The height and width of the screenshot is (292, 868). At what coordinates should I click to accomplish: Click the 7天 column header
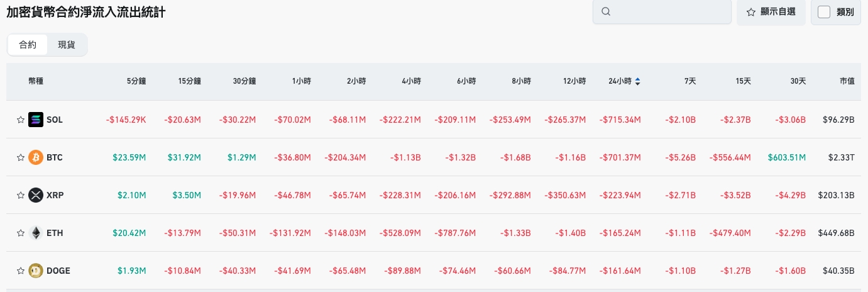click(x=690, y=81)
